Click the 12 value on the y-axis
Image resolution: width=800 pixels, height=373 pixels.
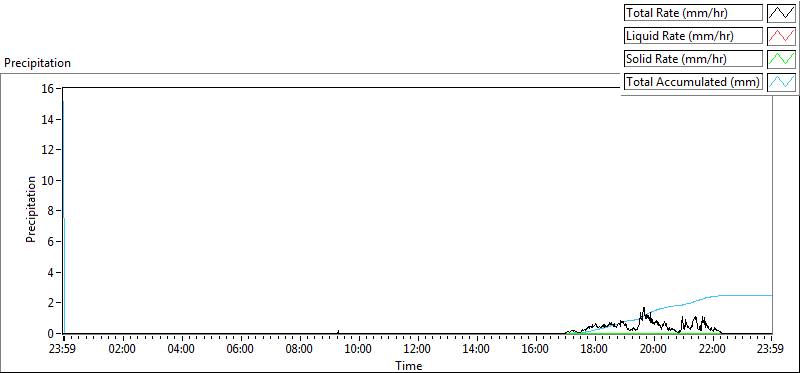(48, 150)
